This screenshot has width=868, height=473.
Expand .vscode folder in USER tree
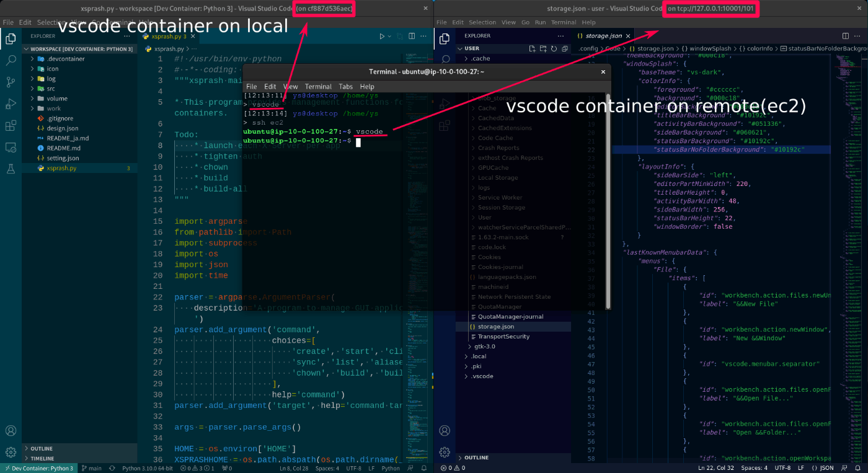513,376
